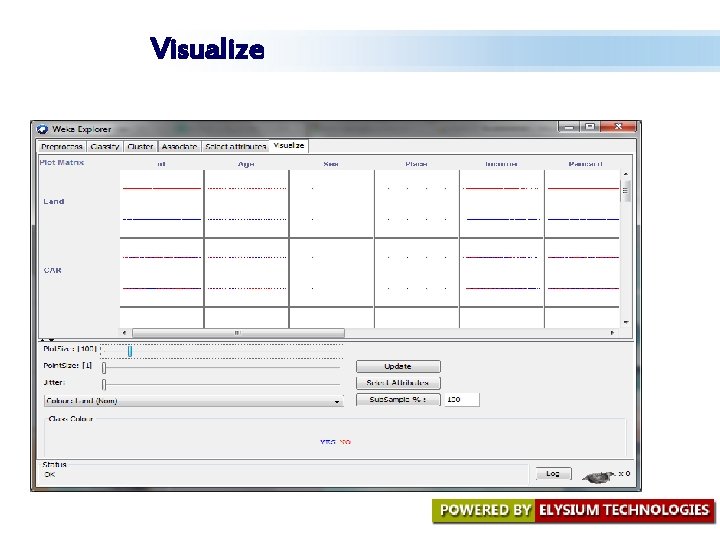The image size is (720, 540).
Task: Open the Cluster tab
Action: tap(140, 146)
